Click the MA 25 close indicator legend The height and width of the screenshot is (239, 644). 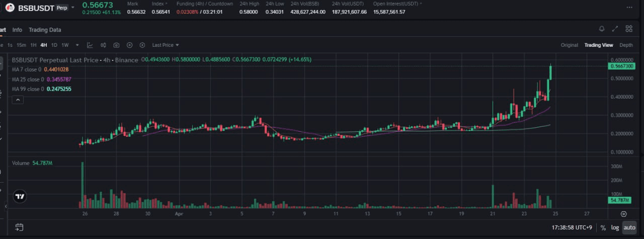click(x=41, y=79)
